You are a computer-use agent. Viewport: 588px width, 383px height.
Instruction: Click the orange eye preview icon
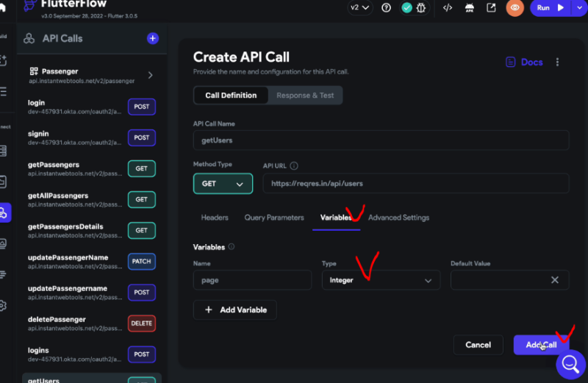point(515,8)
